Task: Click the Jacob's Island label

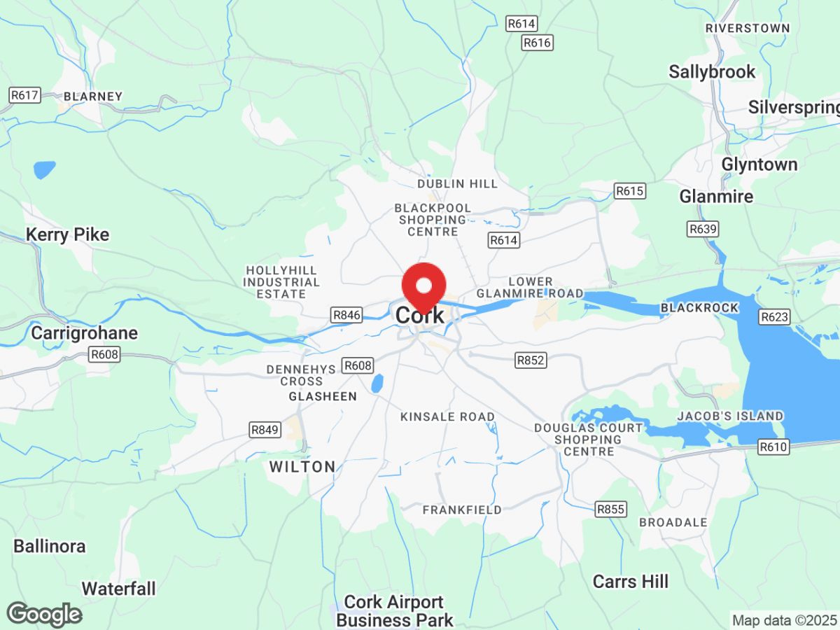Action: click(x=730, y=416)
